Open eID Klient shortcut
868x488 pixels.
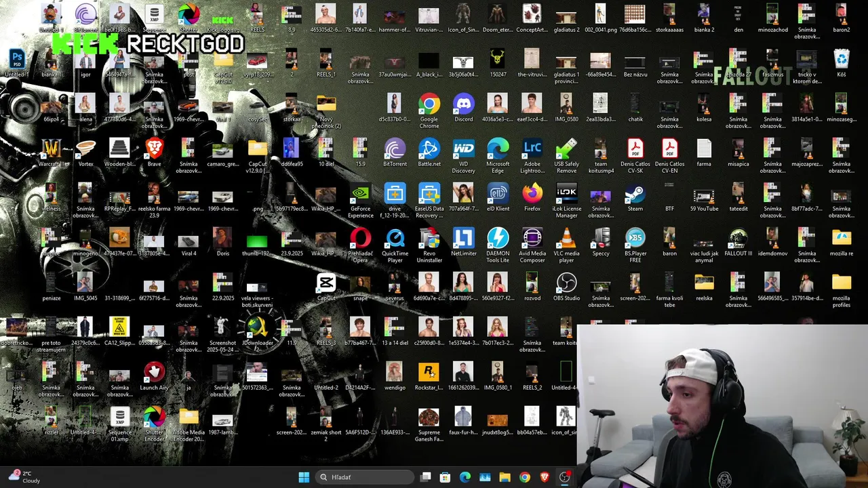(x=498, y=198)
